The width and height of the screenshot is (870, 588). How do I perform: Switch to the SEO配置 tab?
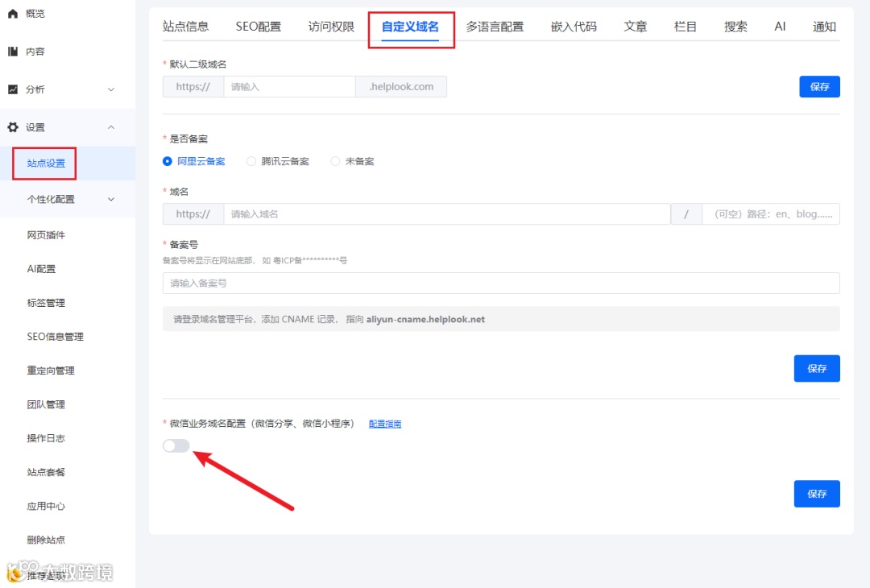click(258, 26)
